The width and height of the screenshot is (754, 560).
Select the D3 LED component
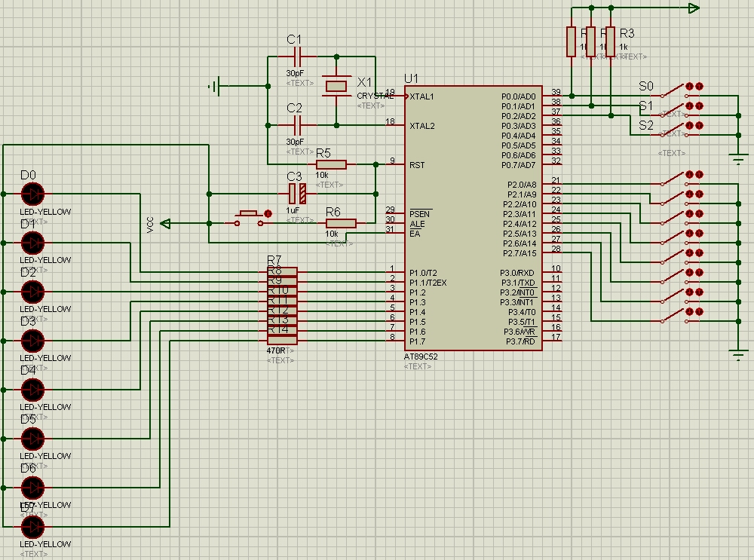click(32, 341)
